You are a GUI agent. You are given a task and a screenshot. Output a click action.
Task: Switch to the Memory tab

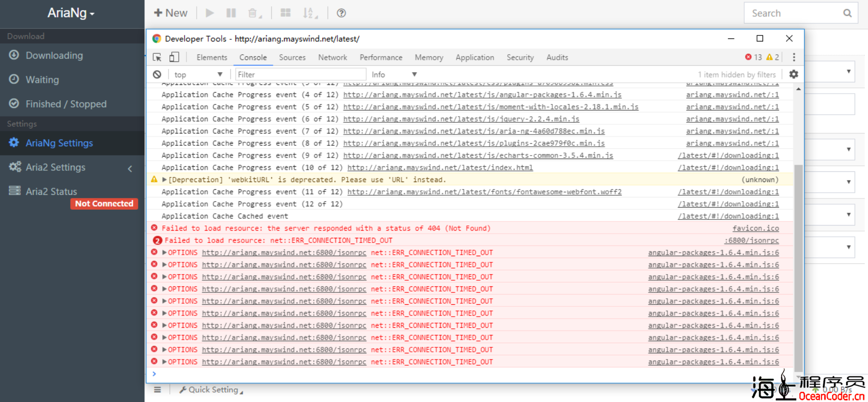coord(429,57)
